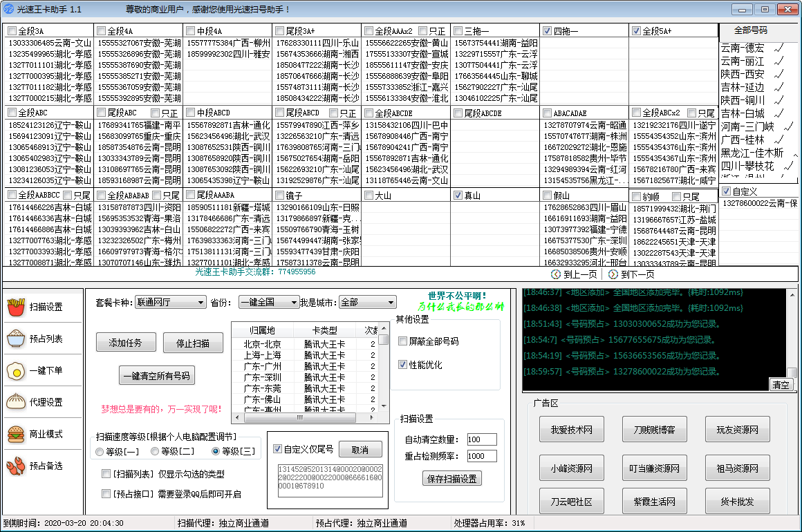This screenshot has width=802, height=532.
Task: Select speed 等级[二] radio button
Action: pyautogui.click(x=155, y=451)
